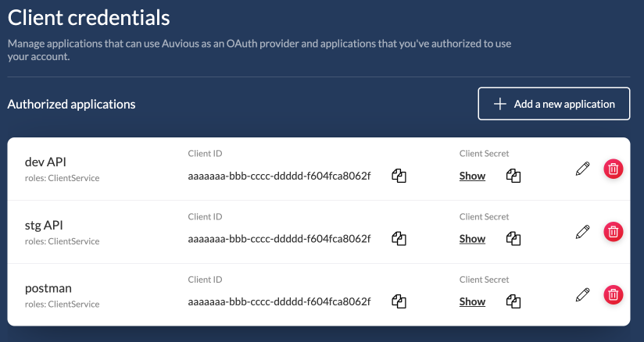Screen dimensions: 644x342
Task: Click Add a new application button
Action: 554,104
